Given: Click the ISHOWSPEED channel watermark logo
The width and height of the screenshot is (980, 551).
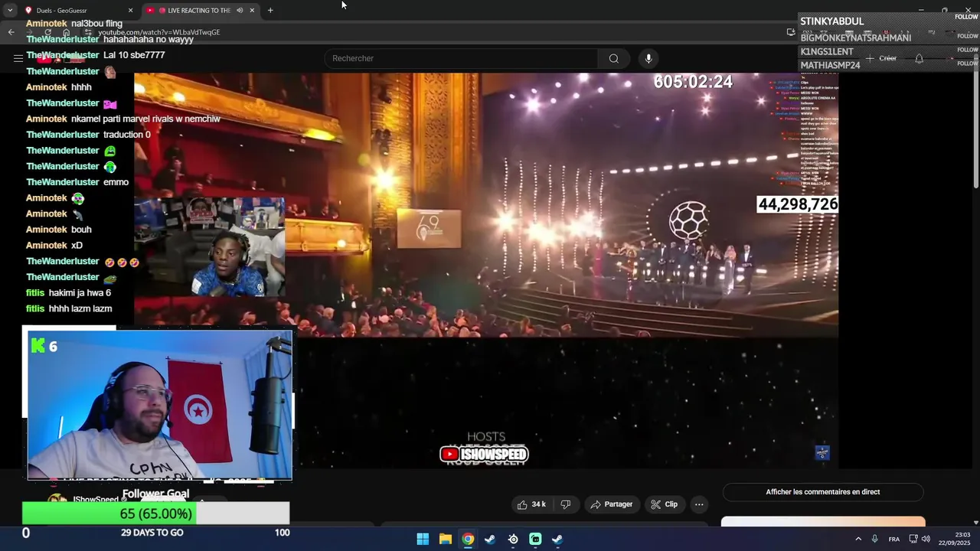Looking at the screenshot, I should tap(484, 455).
